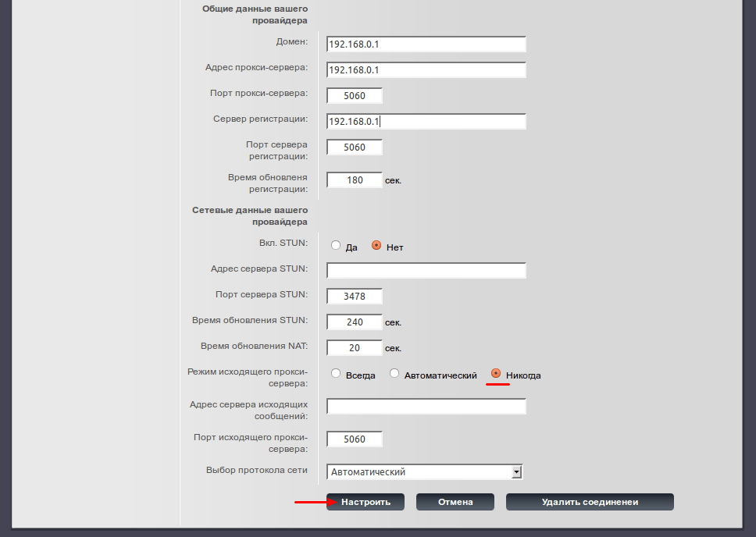Click the Сервер регистрации input field
The width and height of the screenshot is (756, 537).
point(426,122)
